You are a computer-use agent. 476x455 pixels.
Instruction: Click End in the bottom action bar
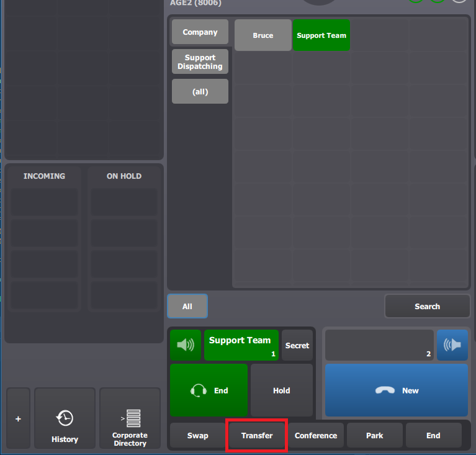pos(434,435)
